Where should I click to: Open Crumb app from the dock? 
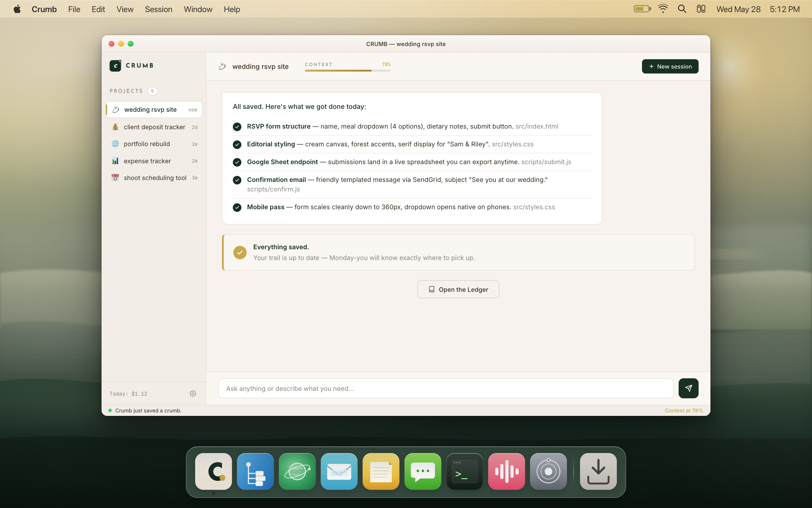[x=213, y=471]
